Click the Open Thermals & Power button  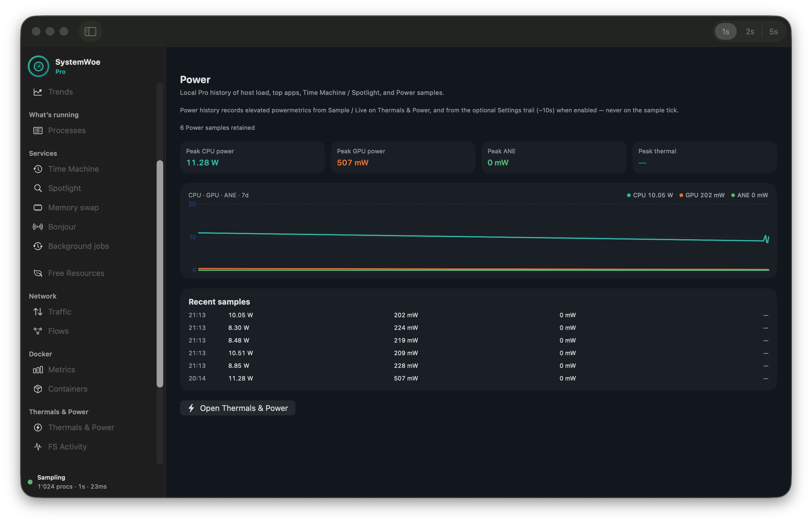(238, 408)
